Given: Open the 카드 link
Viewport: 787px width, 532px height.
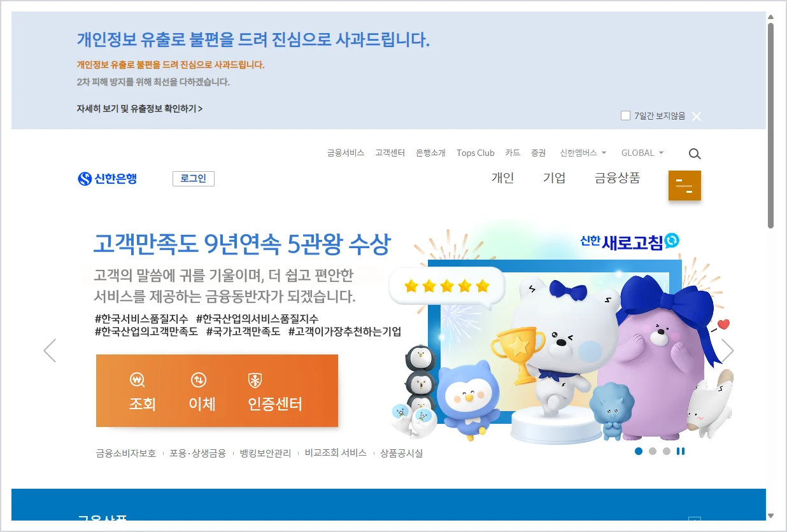Looking at the screenshot, I should pyautogui.click(x=513, y=153).
